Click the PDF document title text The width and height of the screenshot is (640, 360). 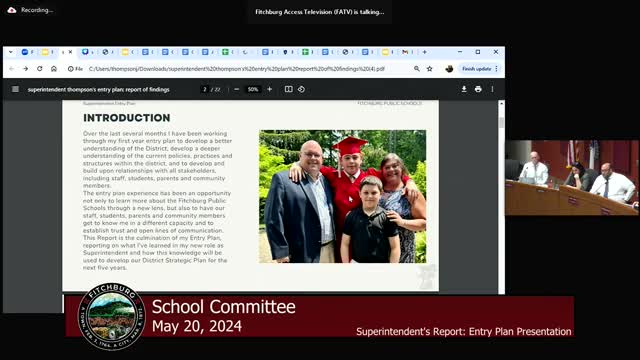pyautogui.click(x=98, y=89)
